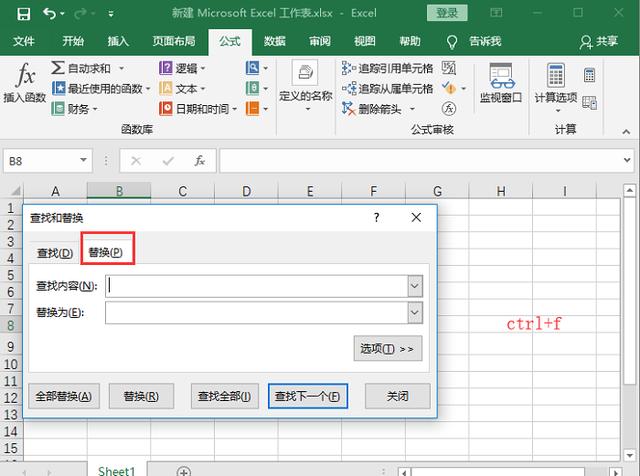Image resolution: width=640 pixels, height=476 pixels.
Task: Open Date & Time (日期和时间) functions menu
Action: click(198, 109)
